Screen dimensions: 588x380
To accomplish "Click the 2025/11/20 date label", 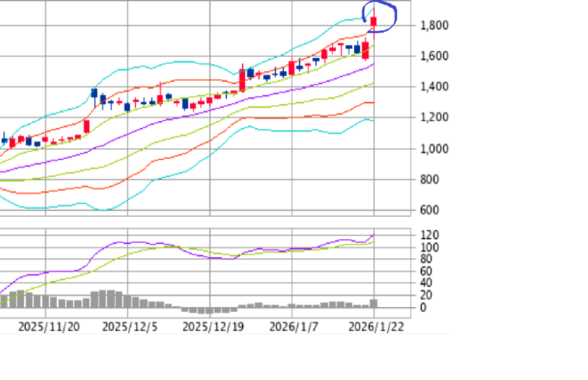I will pyautogui.click(x=49, y=327).
